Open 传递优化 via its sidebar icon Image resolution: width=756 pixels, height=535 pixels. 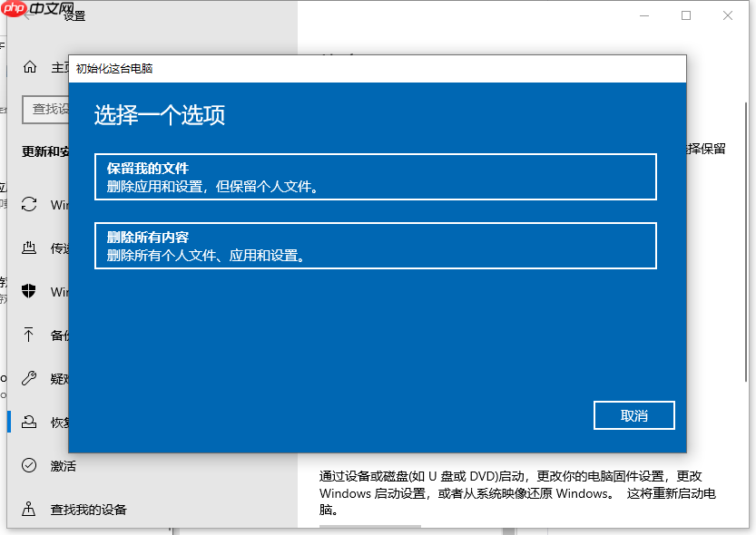[29, 248]
